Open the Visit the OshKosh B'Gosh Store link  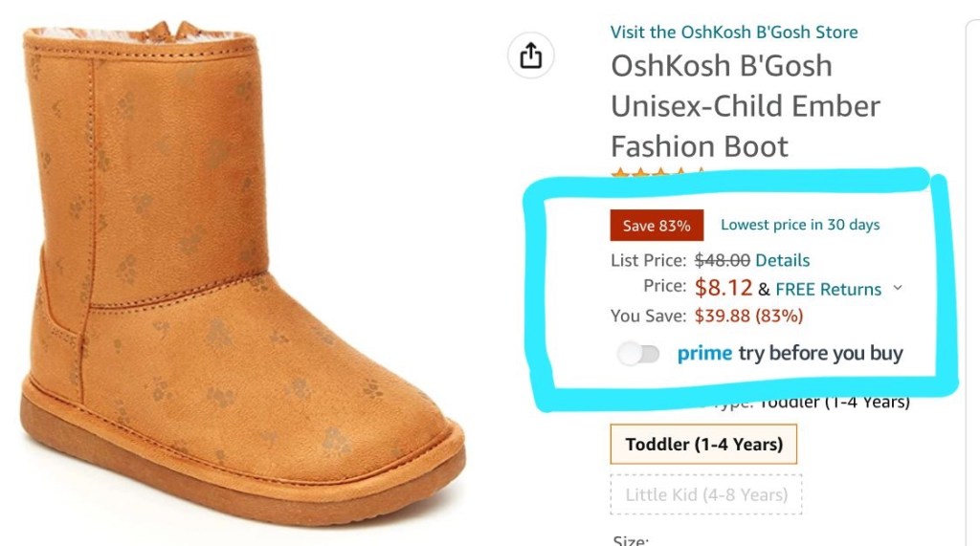click(734, 32)
